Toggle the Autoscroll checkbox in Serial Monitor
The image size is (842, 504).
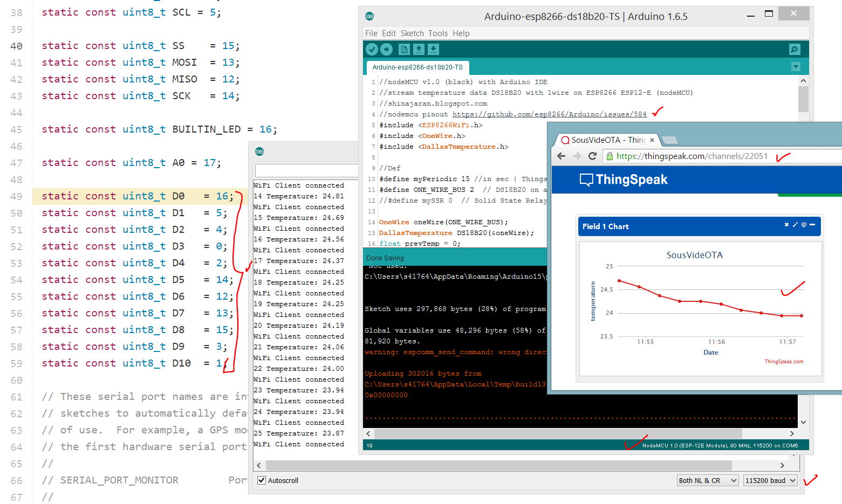tap(262, 480)
